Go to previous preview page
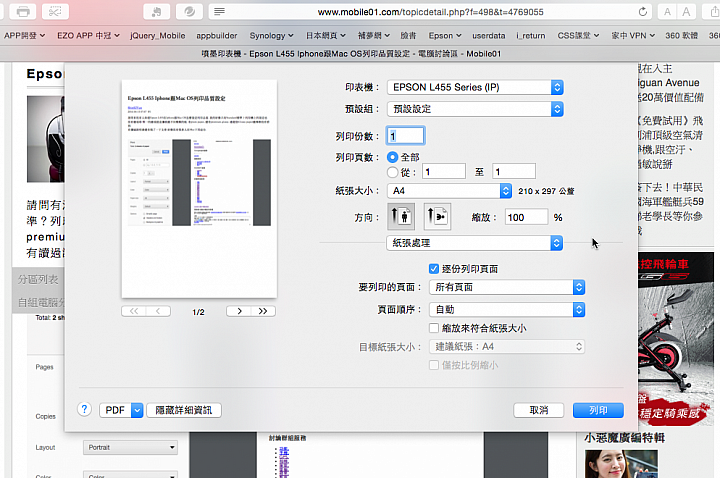Screen dimensions: 720x478 click(x=158, y=311)
